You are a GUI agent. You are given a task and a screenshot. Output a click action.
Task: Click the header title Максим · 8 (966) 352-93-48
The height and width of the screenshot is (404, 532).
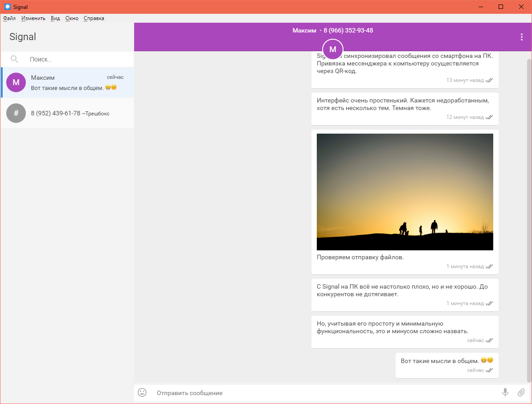(333, 31)
